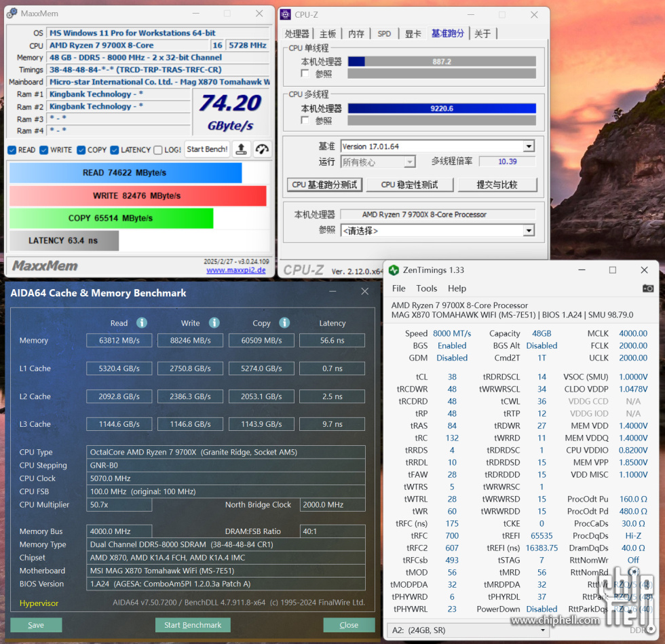Click the Copy info icon in AIDA64
The width and height of the screenshot is (665, 644).
click(x=284, y=323)
